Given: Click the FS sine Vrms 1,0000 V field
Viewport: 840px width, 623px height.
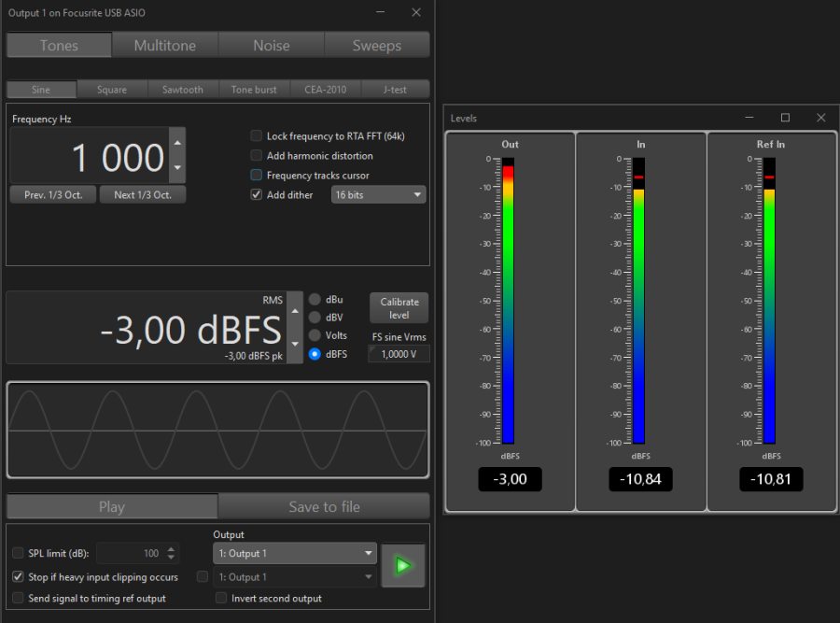Looking at the screenshot, I should [x=399, y=354].
